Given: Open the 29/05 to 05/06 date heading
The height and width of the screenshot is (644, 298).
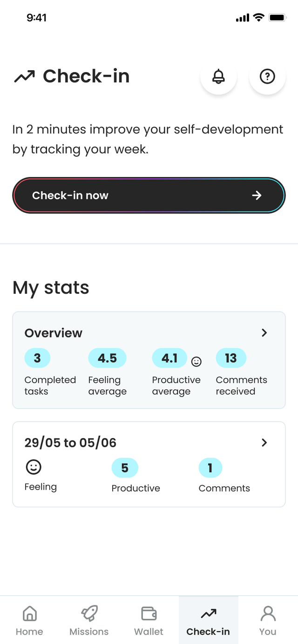Looking at the screenshot, I should pos(70,443).
